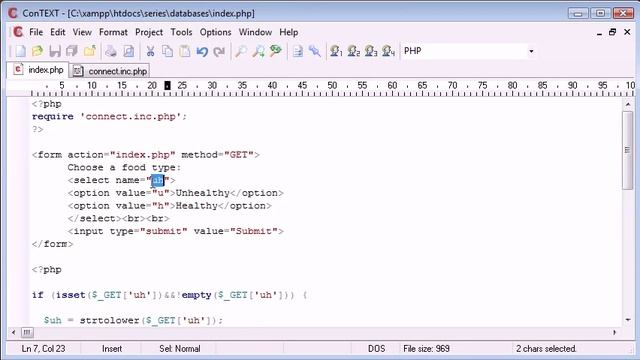Click the Cut scissors icon
This screenshot has width=640, height=360.
[x=150, y=51]
